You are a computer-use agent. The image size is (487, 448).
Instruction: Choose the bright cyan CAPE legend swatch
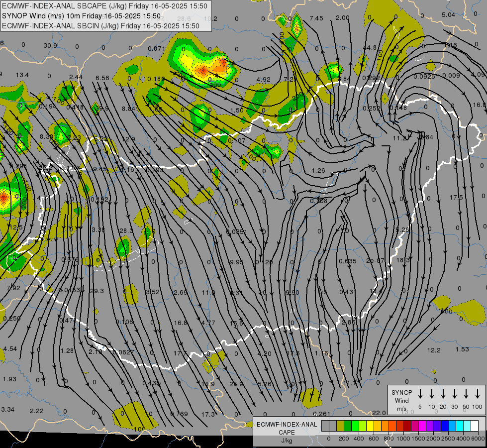(459, 426)
